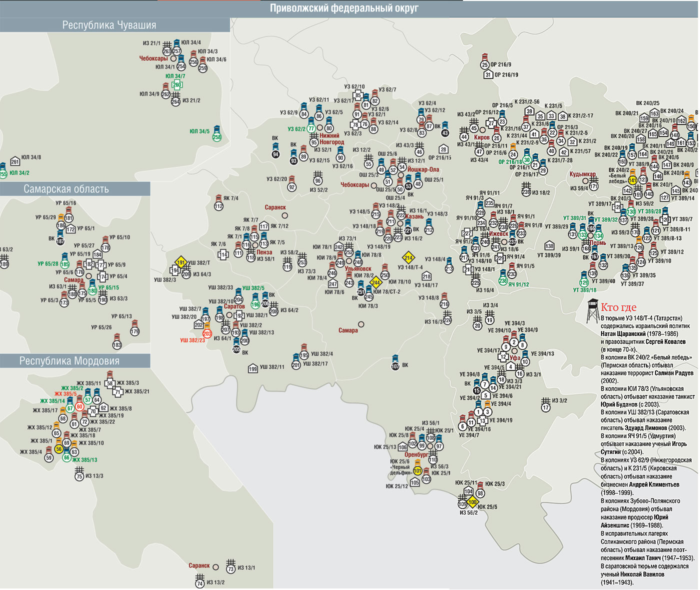
Task: Click black marker 107 labeled ВК
Action: pos(395,366)
